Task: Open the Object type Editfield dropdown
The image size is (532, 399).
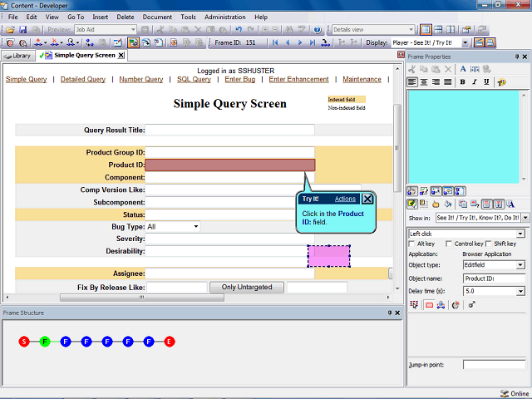Action: pos(520,265)
